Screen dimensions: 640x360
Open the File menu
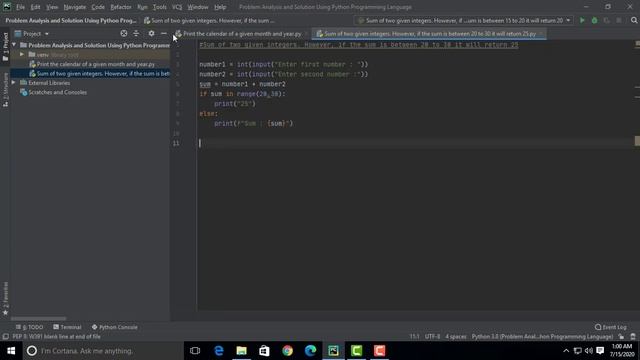20,7
